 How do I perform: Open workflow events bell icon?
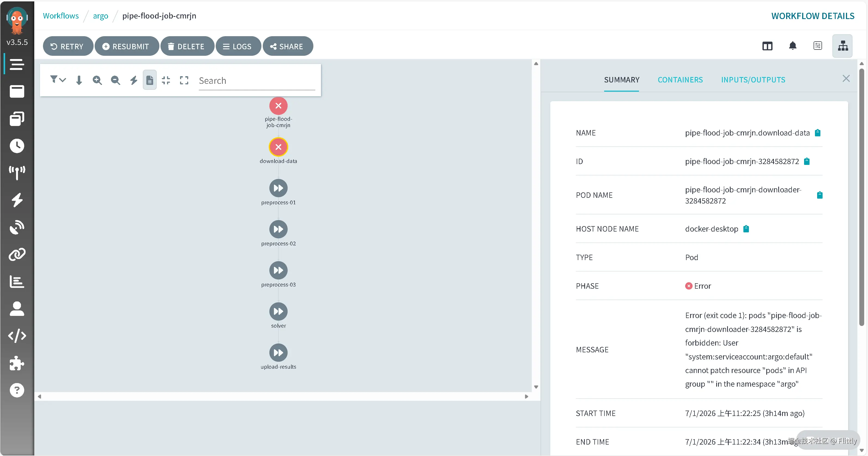coord(793,46)
